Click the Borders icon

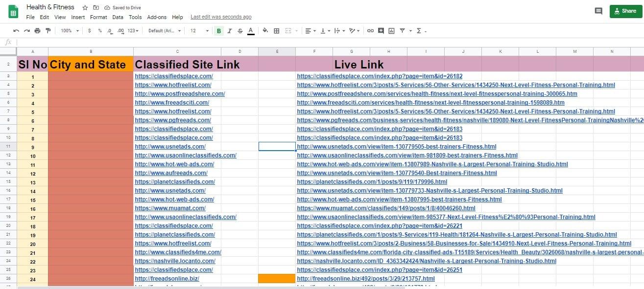277,30
